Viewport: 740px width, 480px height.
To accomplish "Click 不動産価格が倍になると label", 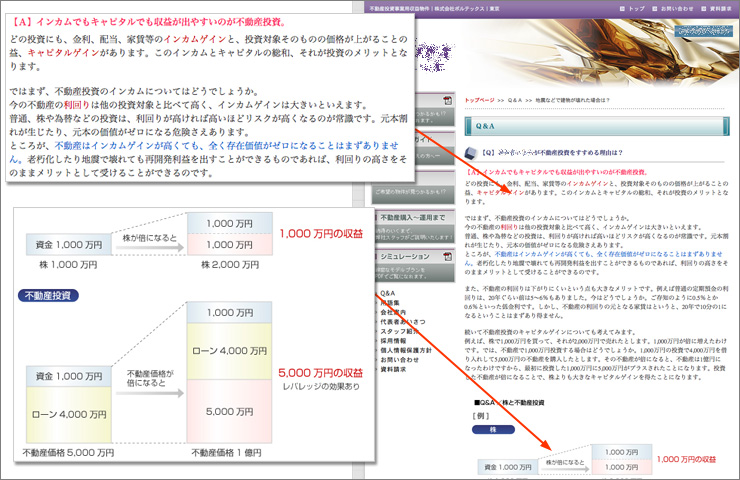I will click(150, 378).
